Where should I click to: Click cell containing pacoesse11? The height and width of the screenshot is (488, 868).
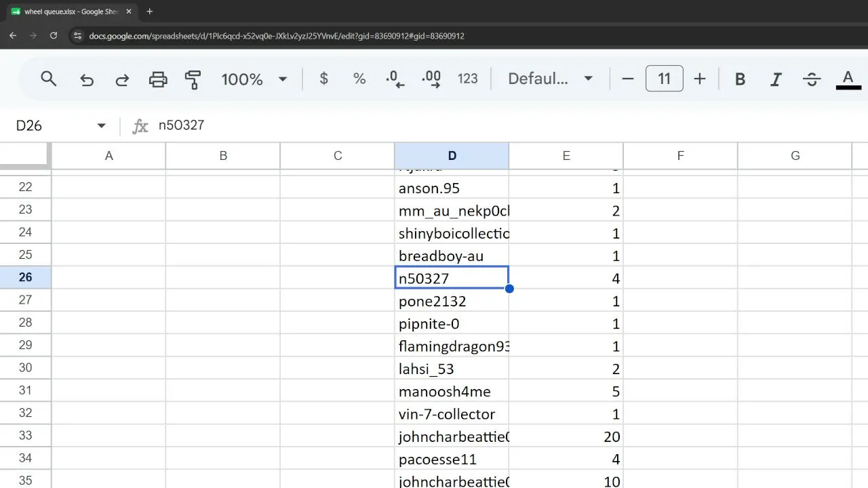point(452,459)
